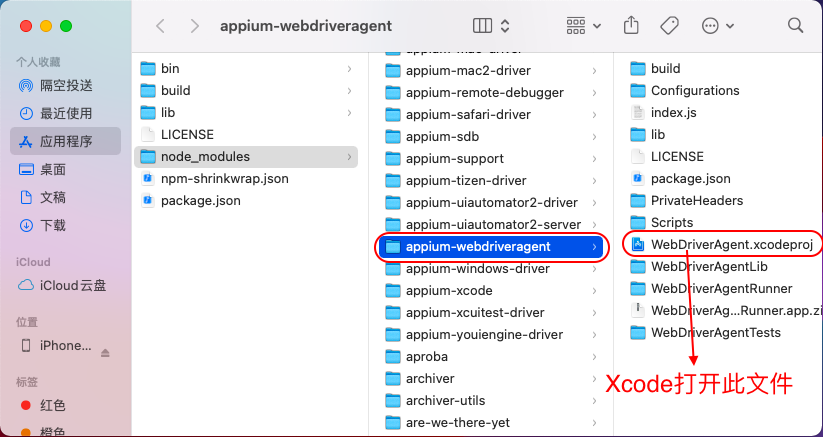
Task: Expand the archiver-utils chevron
Action: (594, 401)
